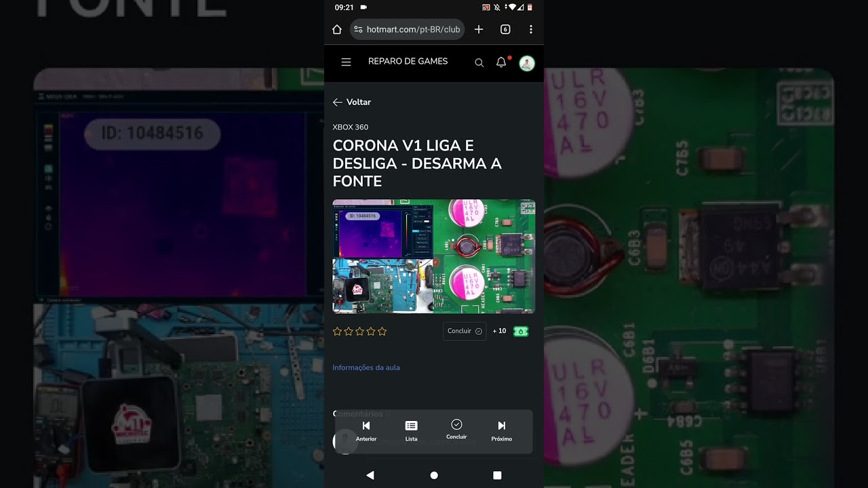Go to previous lesson with Anterior
Viewport: 868px width, 488px height.
(x=366, y=430)
